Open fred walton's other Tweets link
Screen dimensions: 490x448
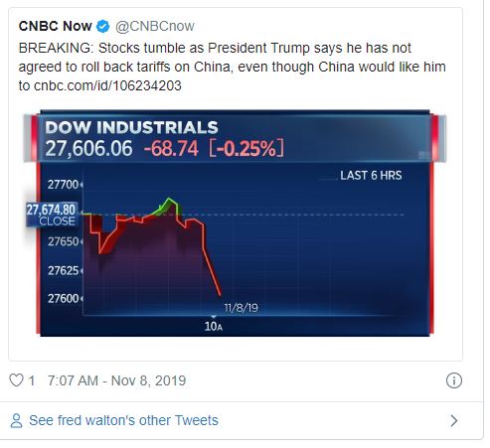point(123,420)
